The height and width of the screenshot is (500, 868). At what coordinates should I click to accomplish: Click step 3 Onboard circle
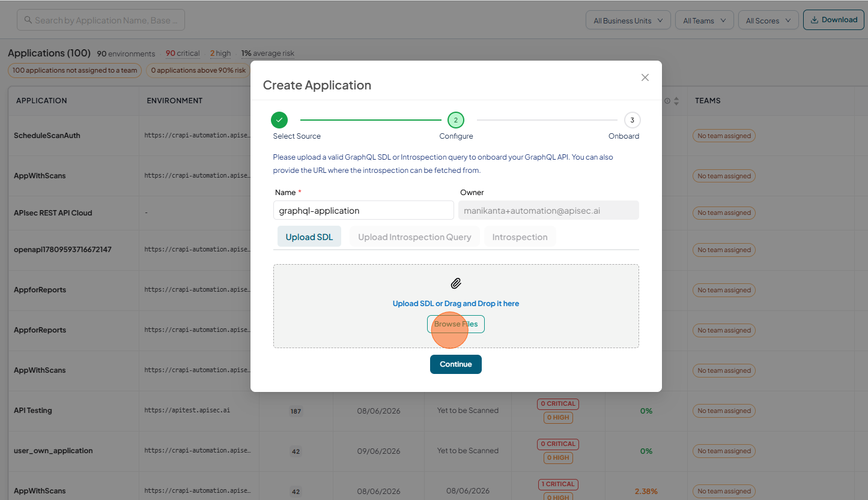[632, 120]
